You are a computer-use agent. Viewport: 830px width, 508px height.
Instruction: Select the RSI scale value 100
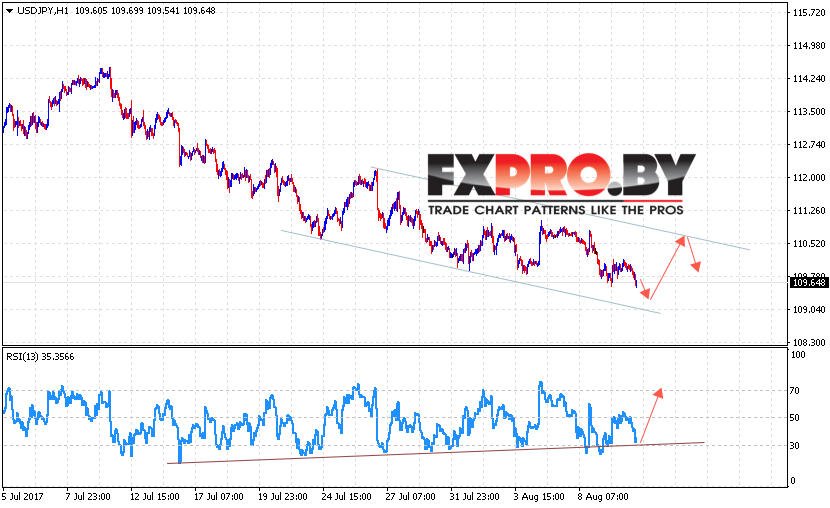point(798,355)
